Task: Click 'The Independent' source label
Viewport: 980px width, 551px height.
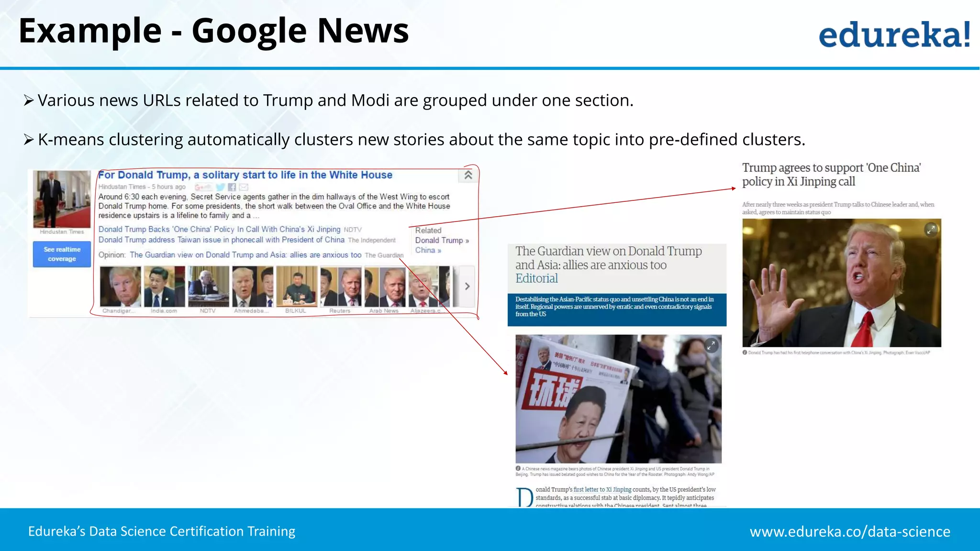Action: pos(372,241)
